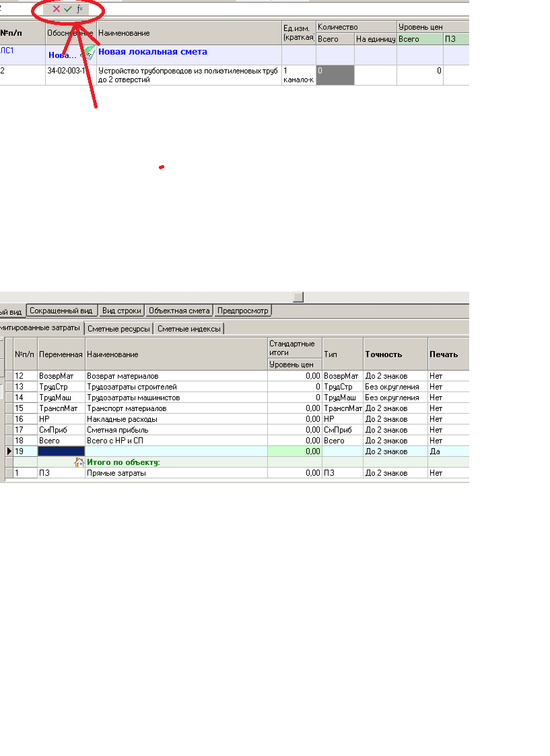550x756 pixels.
Task: Click the red X cancel-edit icon
Action: [57, 9]
